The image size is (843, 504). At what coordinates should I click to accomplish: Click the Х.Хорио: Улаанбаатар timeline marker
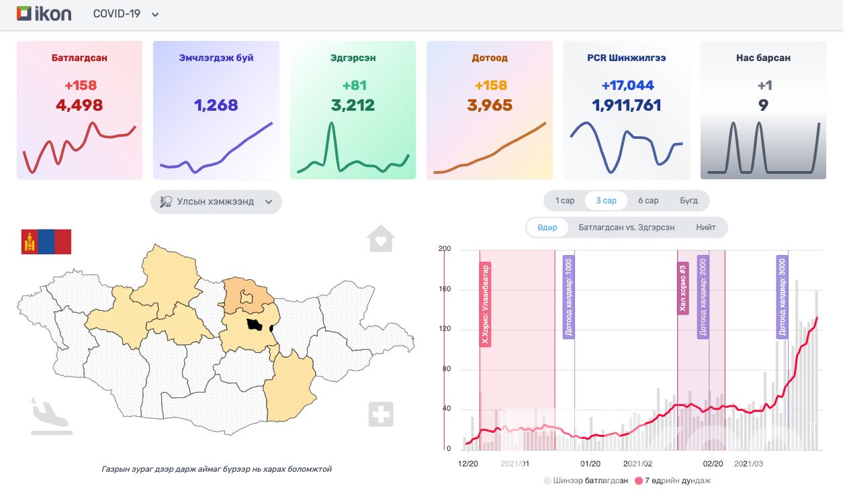coord(485,305)
